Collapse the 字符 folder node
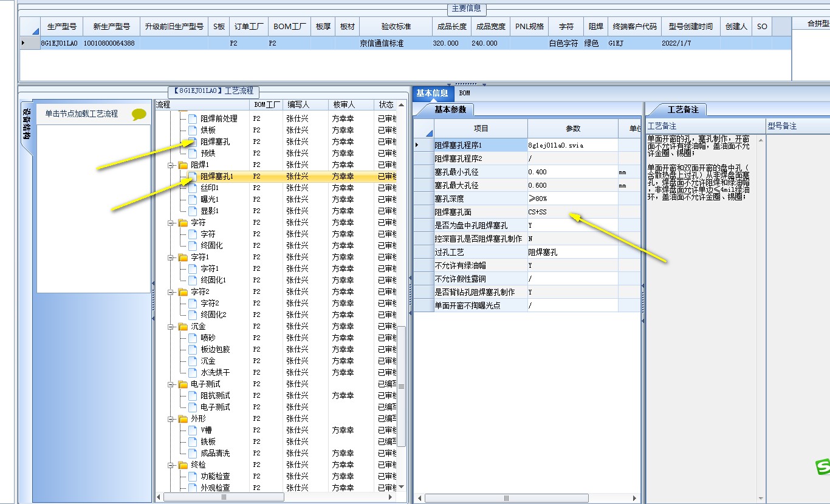This screenshot has height=504, width=830. tap(171, 222)
